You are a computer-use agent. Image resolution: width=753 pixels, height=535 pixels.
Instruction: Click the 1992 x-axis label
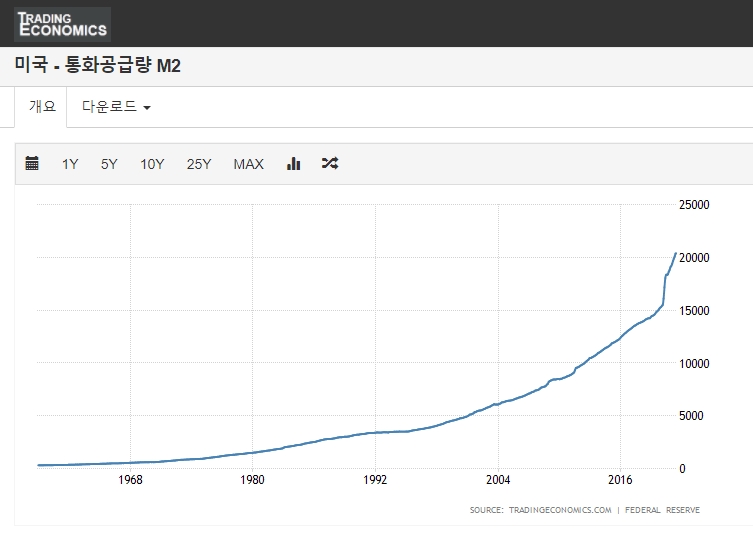375,480
